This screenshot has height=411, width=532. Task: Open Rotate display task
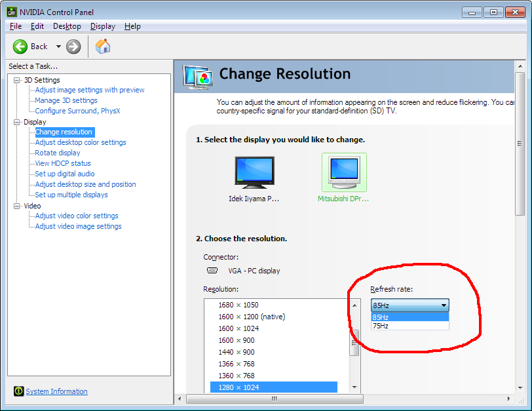tap(58, 153)
